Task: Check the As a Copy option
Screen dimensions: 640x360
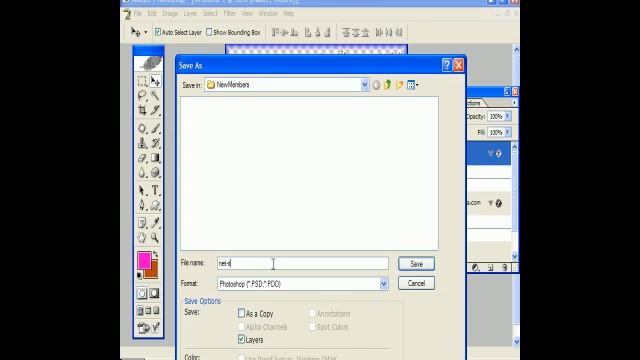Action: tap(241, 313)
